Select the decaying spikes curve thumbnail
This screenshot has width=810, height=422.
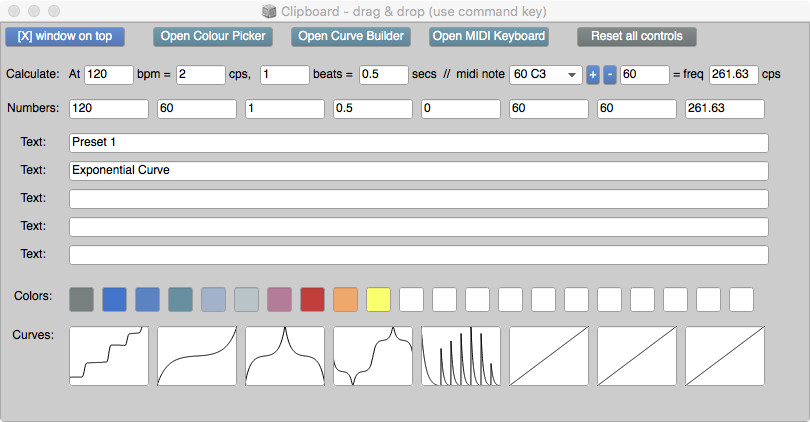(461, 356)
